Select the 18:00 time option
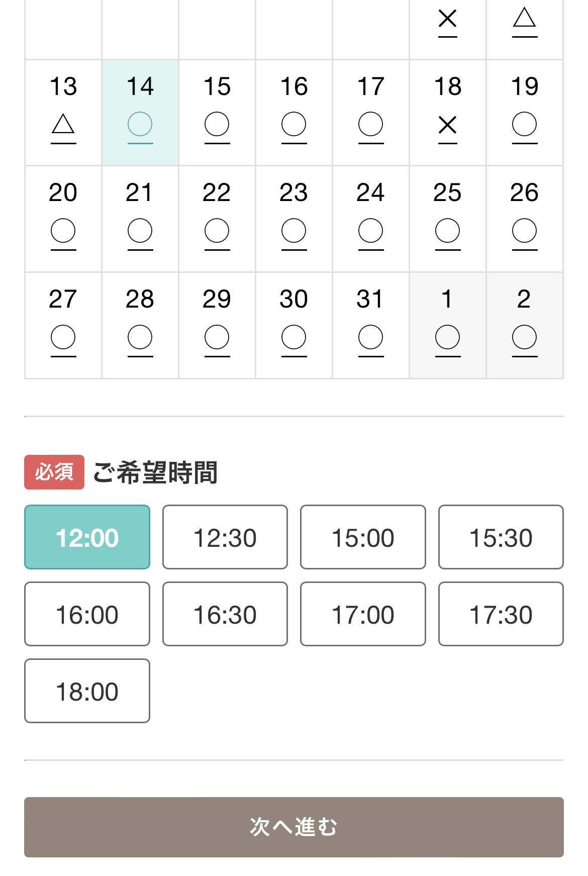The width and height of the screenshot is (588, 876). click(x=87, y=691)
